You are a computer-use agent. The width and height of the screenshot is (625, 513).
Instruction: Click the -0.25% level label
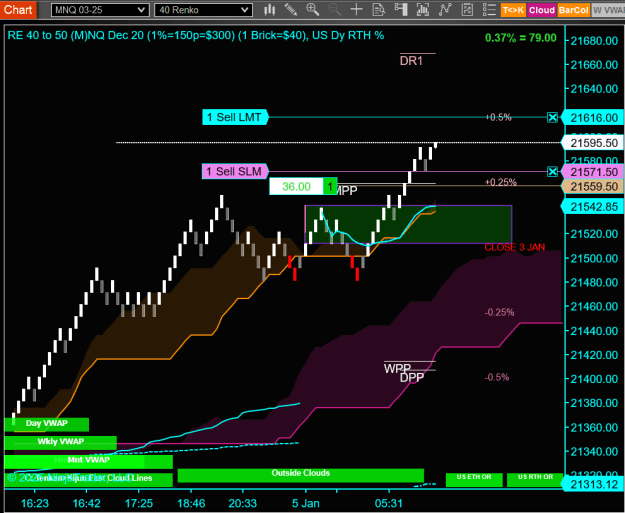tap(499, 312)
